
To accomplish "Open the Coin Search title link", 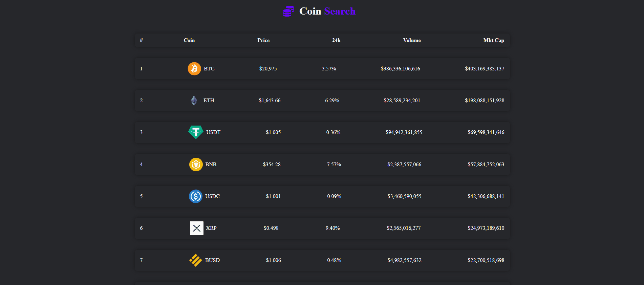I will [327, 11].
